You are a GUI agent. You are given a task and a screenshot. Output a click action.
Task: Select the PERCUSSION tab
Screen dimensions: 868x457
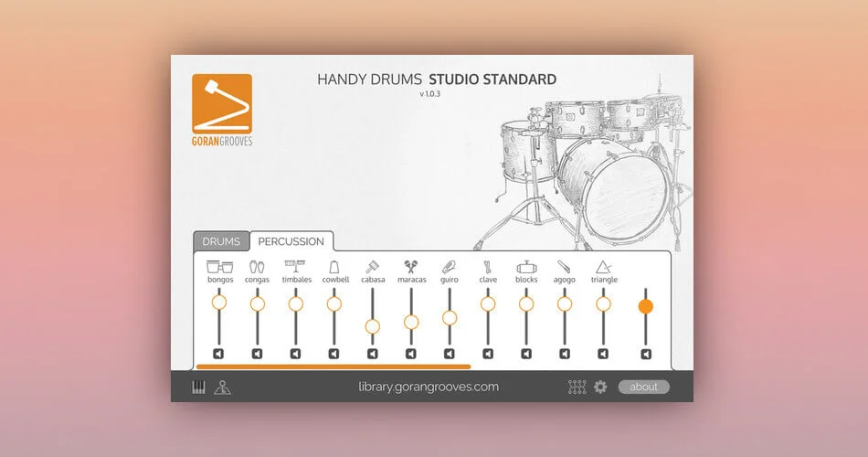(291, 241)
